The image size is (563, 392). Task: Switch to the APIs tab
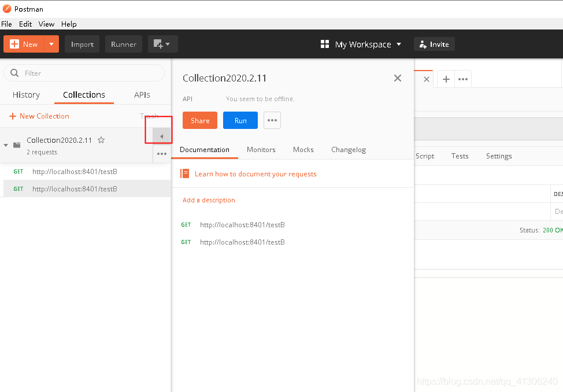[x=142, y=95]
